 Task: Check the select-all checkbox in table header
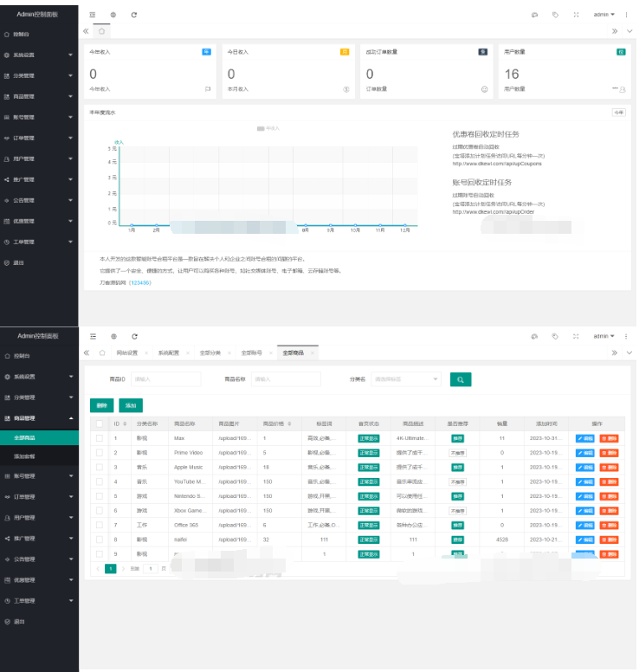(100, 423)
